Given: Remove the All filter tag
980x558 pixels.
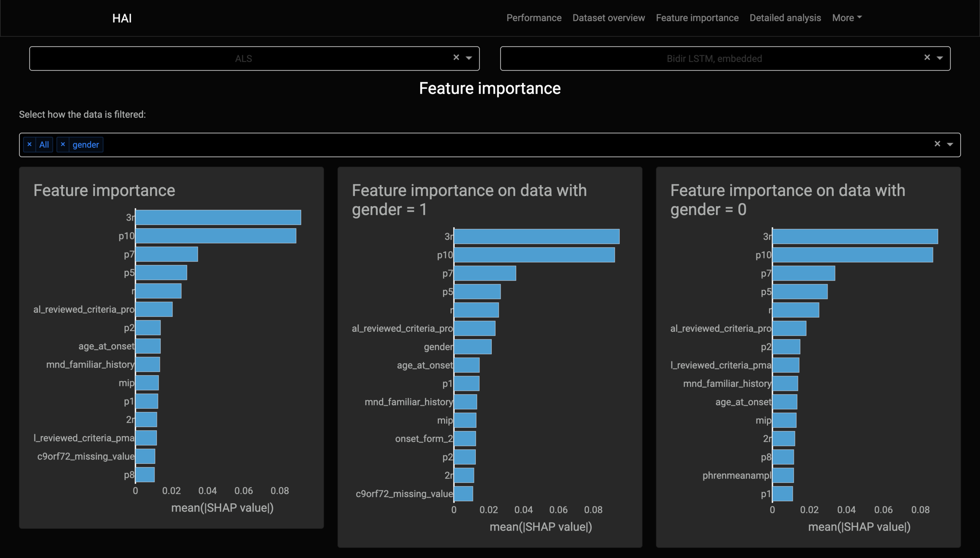Looking at the screenshot, I should pos(29,144).
